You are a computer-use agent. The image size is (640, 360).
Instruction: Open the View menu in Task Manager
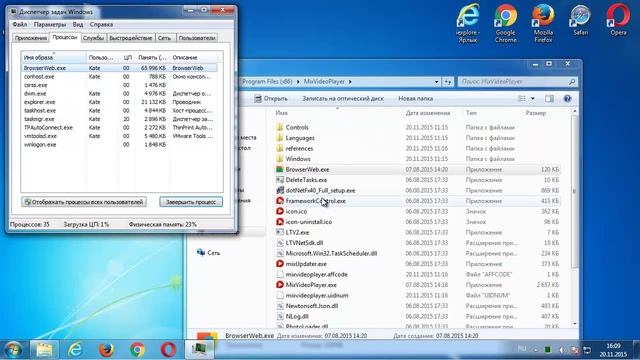78,24
